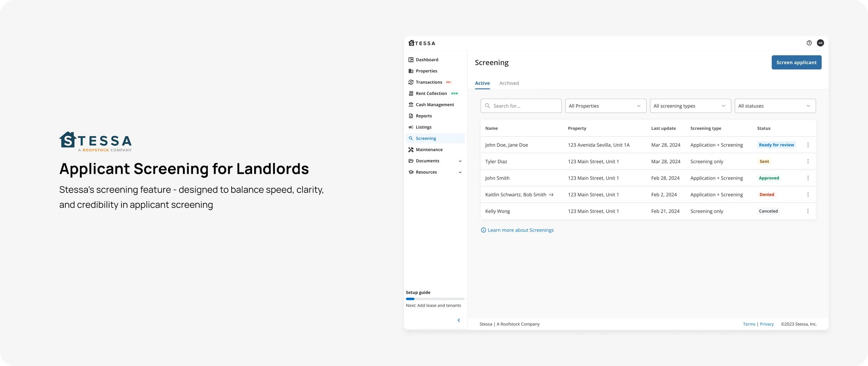Viewport: 868px width, 366px height.
Task: Click the Stessa logo in the app header
Action: click(422, 43)
